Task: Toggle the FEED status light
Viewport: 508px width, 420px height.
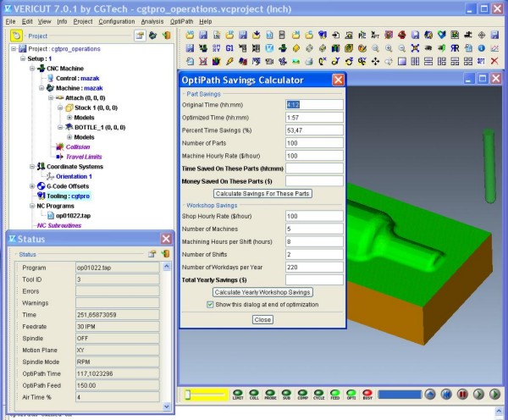Action: [x=335, y=395]
